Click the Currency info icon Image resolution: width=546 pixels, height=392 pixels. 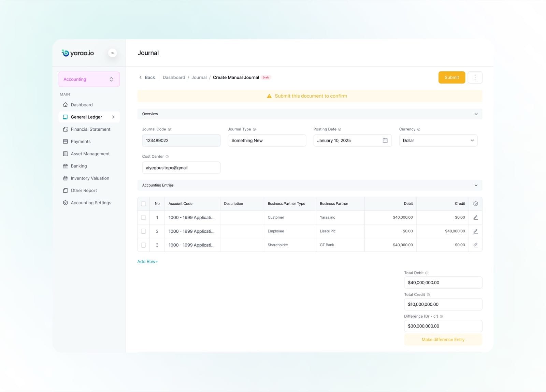(419, 129)
